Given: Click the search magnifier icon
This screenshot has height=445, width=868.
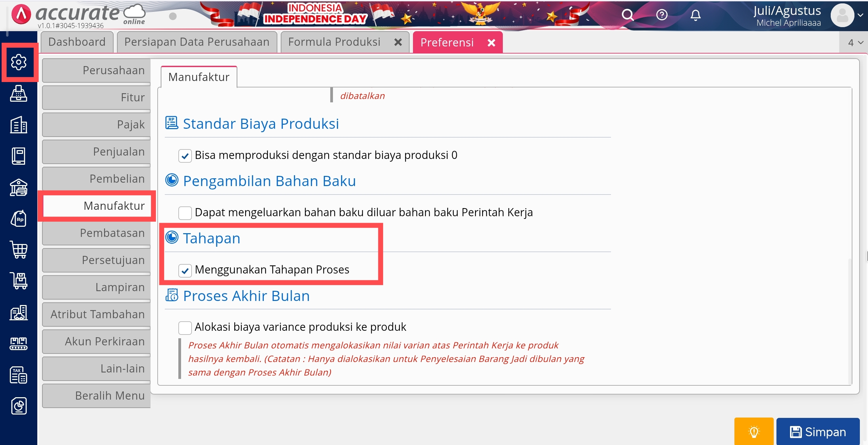Looking at the screenshot, I should pyautogui.click(x=627, y=15).
